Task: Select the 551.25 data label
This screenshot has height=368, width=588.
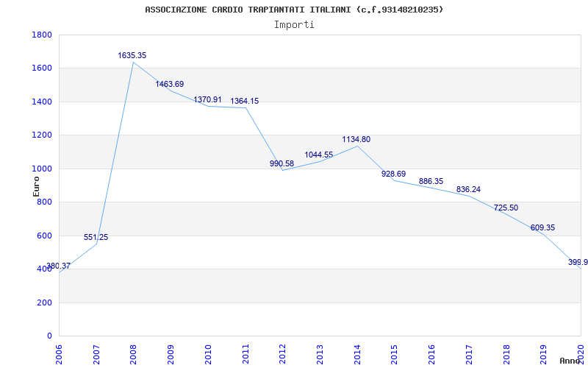Action: [x=96, y=237]
